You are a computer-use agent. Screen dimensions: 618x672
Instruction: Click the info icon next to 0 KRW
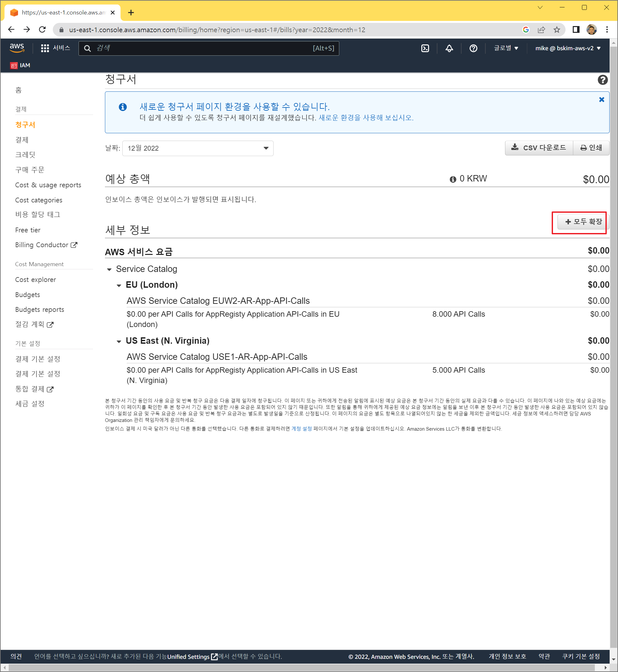click(x=453, y=180)
